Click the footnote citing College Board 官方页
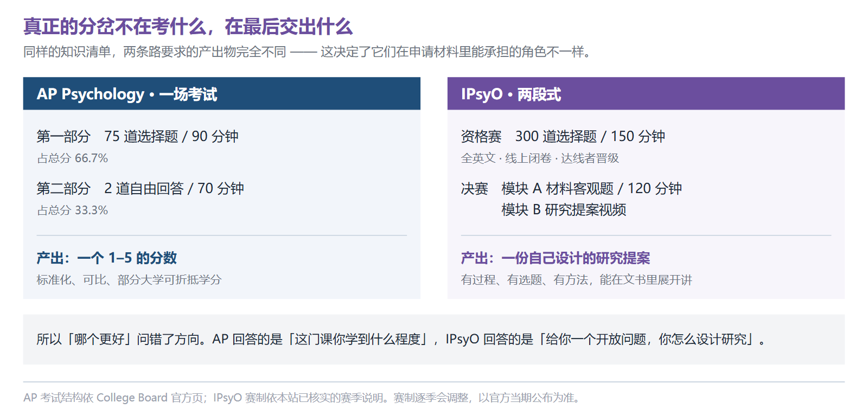The image size is (868, 415). [x=303, y=398]
